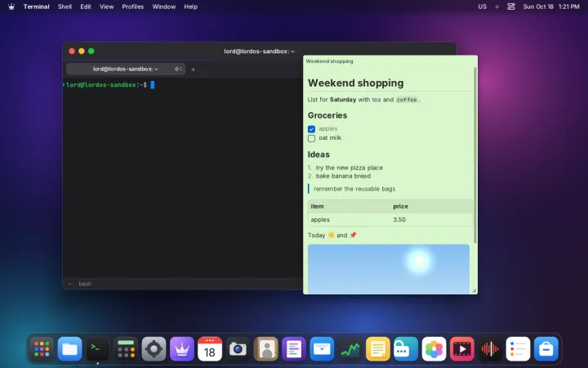Open the Terminal menu in menu bar
This screenshot has width=588, height=368.
[37, 7]
